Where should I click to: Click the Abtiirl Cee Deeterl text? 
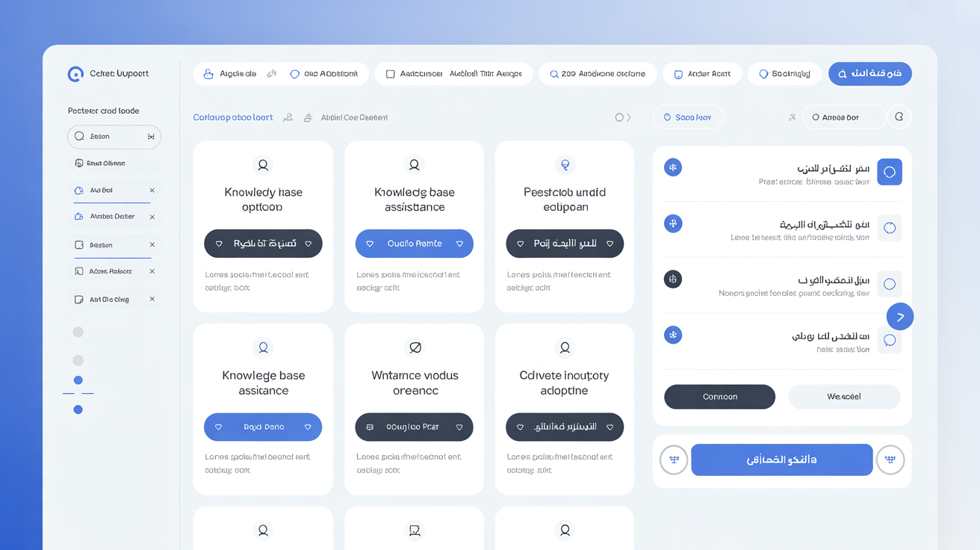click(354, 117)
